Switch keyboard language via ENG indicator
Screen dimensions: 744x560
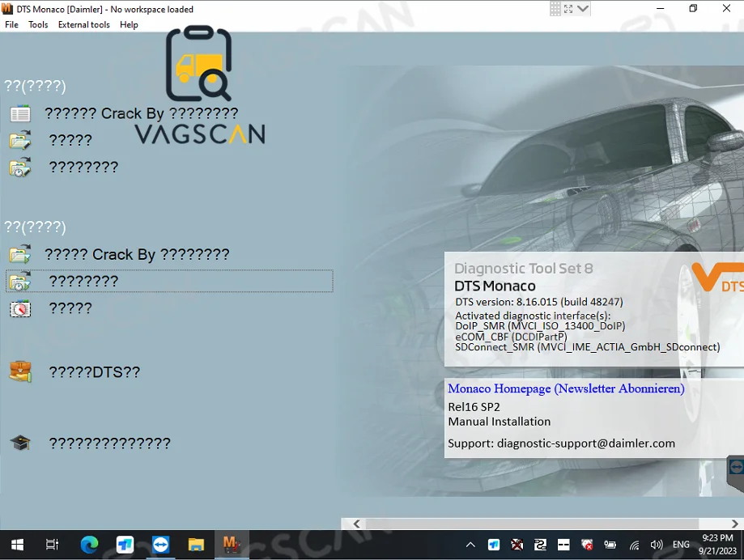coord(681,544)
